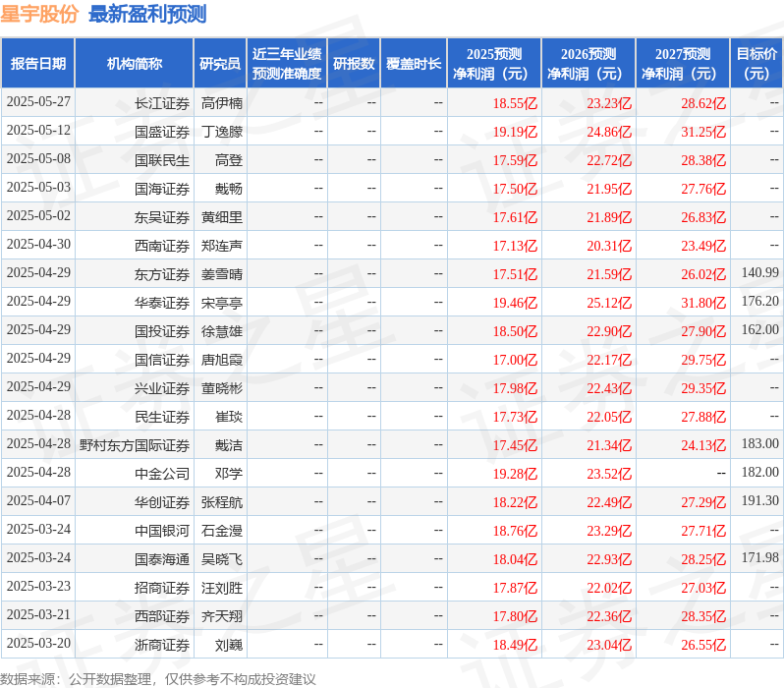Select the 机构简称 column header
Screen dimensions: 784x688
coord(134,64)
